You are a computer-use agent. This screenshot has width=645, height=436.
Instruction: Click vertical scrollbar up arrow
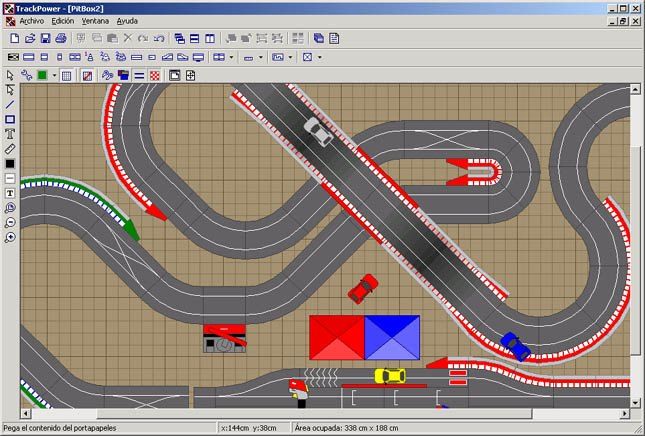[635, 89]
